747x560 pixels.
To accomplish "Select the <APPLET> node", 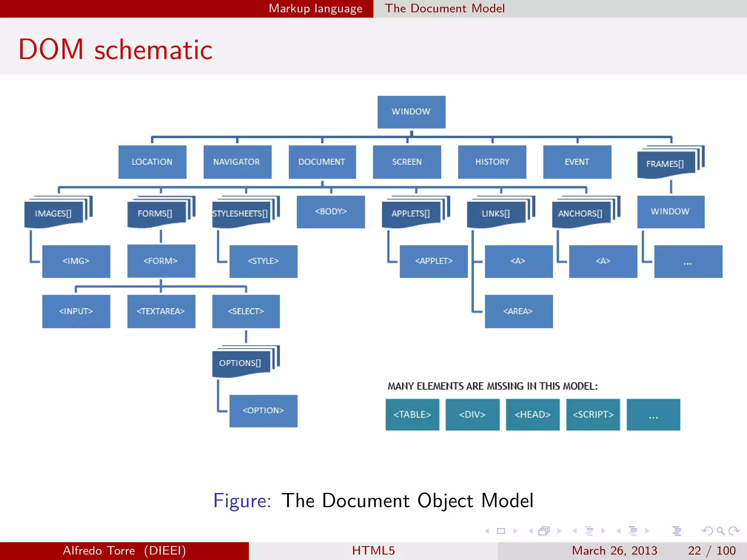I will point(434,261).
